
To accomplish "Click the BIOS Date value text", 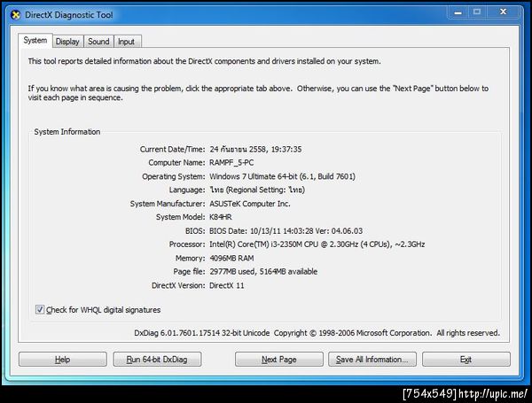I will 286,231.
